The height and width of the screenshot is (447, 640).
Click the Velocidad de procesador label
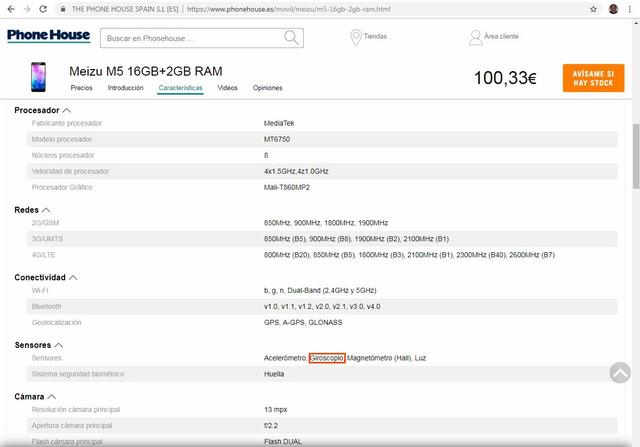pyautogui.click(x=70, y=171)
